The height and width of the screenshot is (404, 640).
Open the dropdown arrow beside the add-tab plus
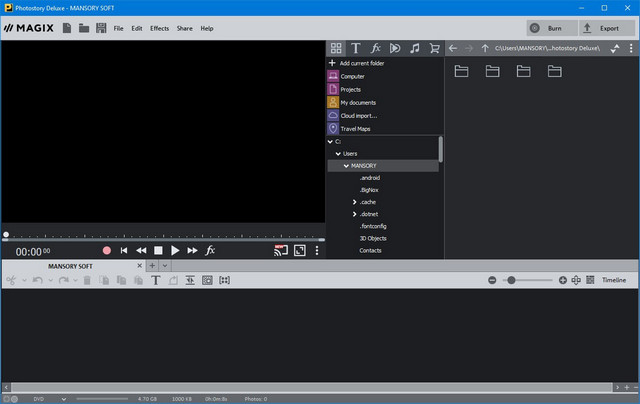165,266
